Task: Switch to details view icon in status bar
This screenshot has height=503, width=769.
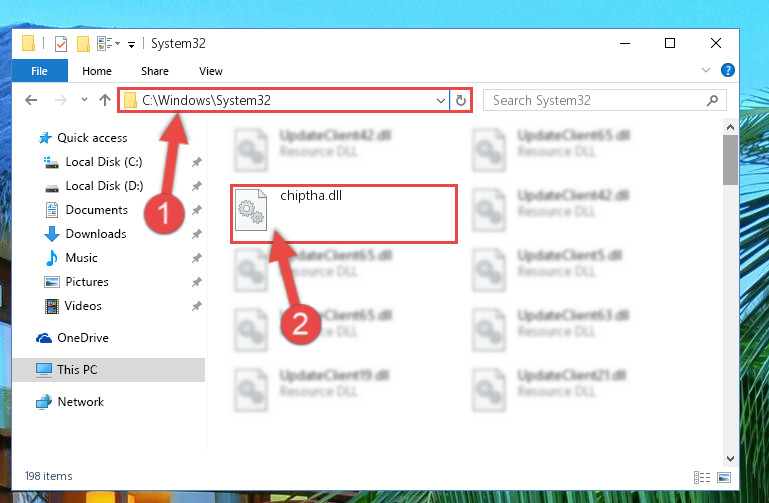Action: (702, 477)
